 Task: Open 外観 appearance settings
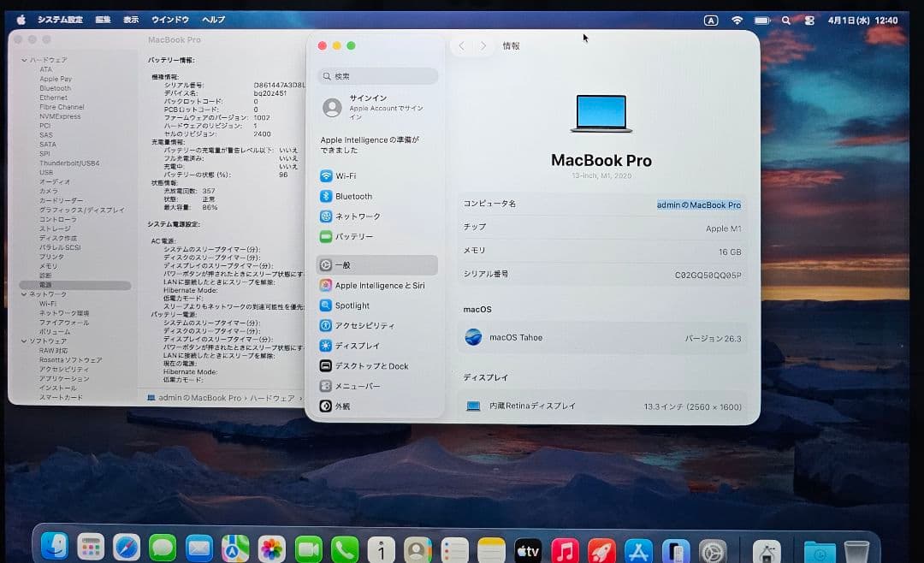pos(377,406)
